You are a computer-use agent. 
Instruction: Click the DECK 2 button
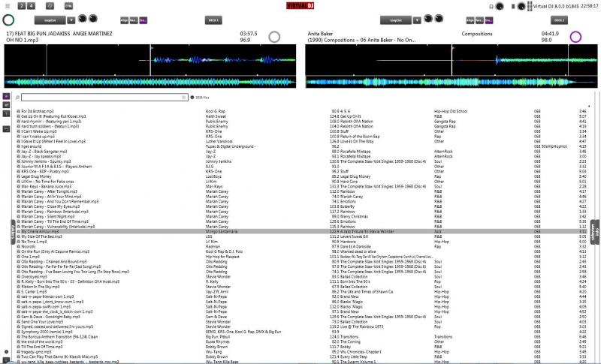point(559,20)
